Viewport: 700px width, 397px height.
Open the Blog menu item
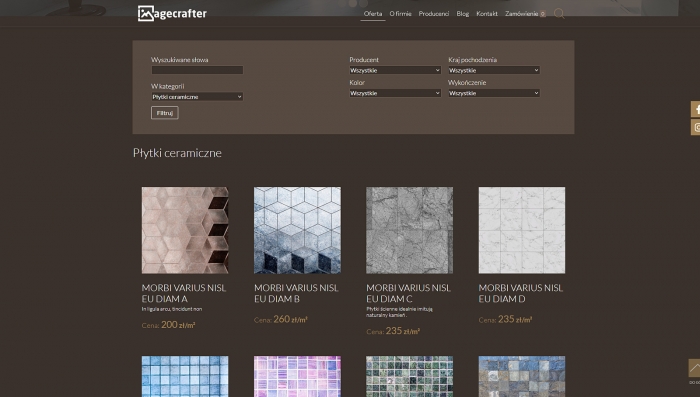[462, 14]
